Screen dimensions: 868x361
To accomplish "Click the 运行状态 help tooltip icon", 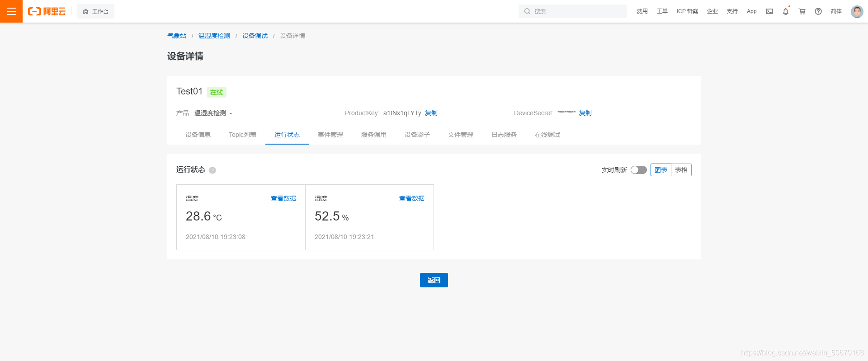I will click(x=212, y=170).
